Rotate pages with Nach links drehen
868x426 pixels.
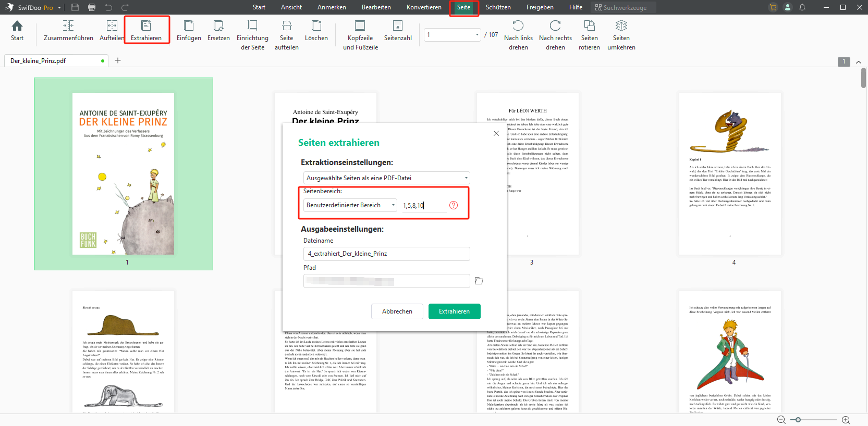[518, 35]
